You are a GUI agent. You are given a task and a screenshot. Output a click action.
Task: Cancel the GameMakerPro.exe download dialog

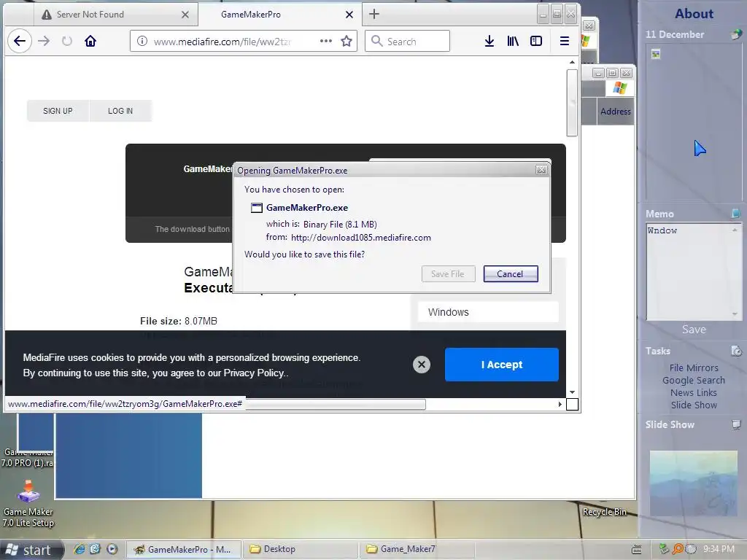pos(510,274)
